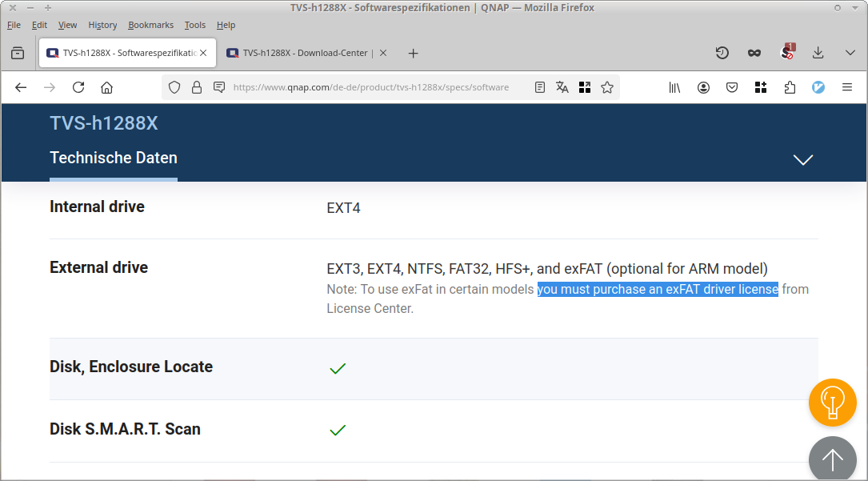
Task: Click the External drive row label
Action: pos(99,267)
